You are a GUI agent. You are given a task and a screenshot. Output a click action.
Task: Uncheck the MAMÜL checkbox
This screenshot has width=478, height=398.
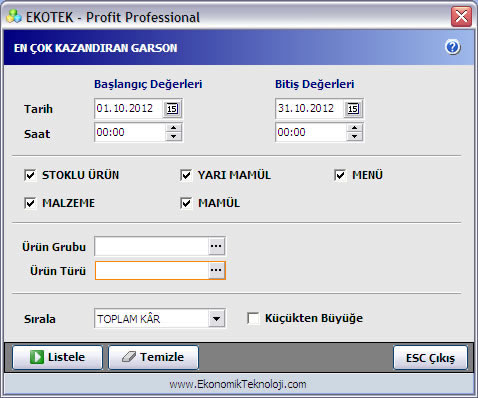pyautogui.click(x=186, y=203)
